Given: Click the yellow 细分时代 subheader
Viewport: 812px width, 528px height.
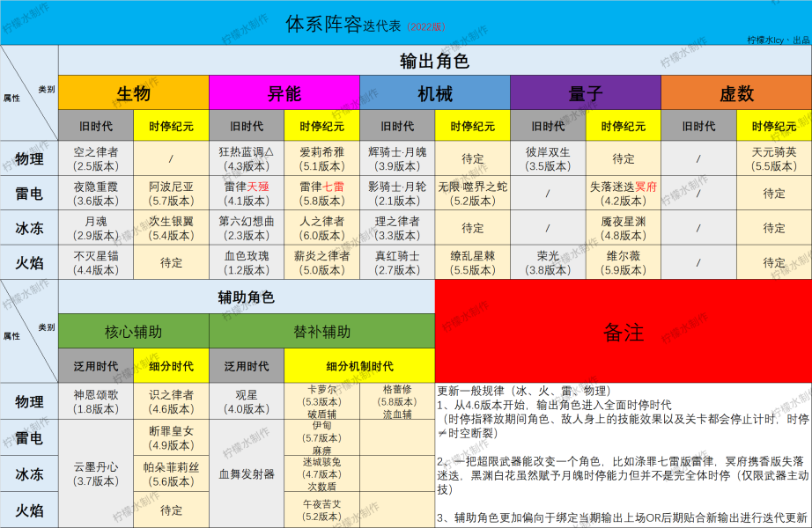Looking at the screenshot, I should (x=172, y=366).
